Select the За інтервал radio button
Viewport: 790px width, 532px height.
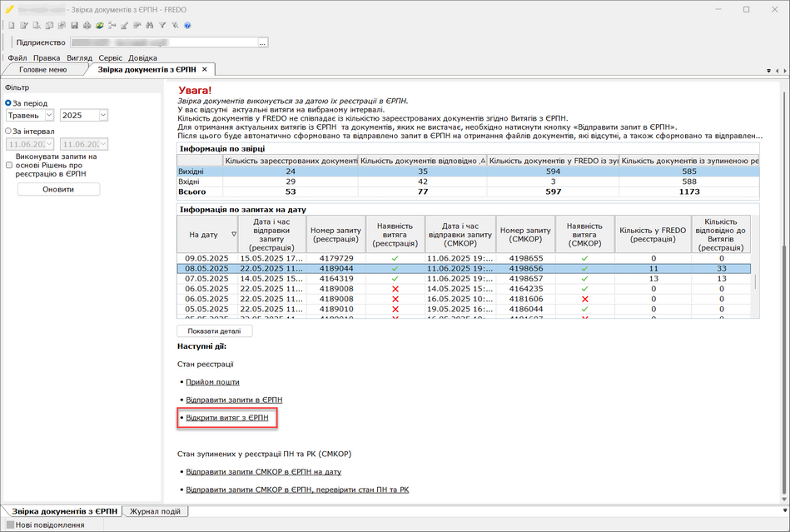[8, 131]
